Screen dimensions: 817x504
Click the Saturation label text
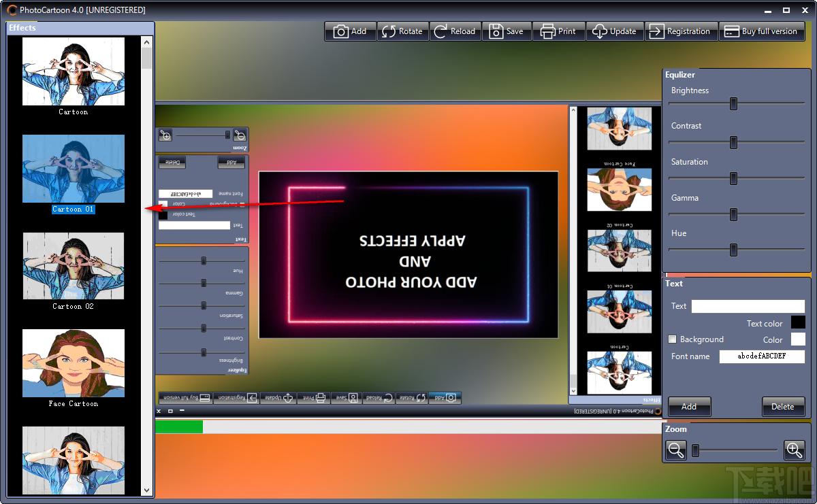(x=690, y=162)
